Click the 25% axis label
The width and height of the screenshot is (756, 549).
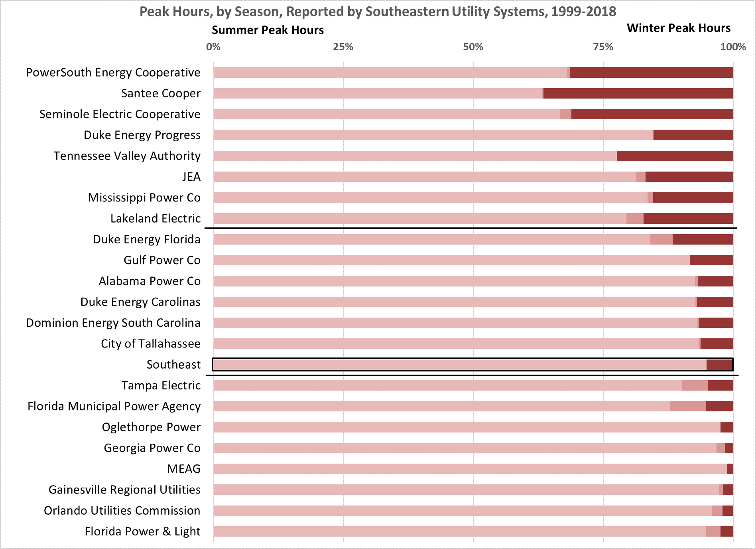coord(343,47)
